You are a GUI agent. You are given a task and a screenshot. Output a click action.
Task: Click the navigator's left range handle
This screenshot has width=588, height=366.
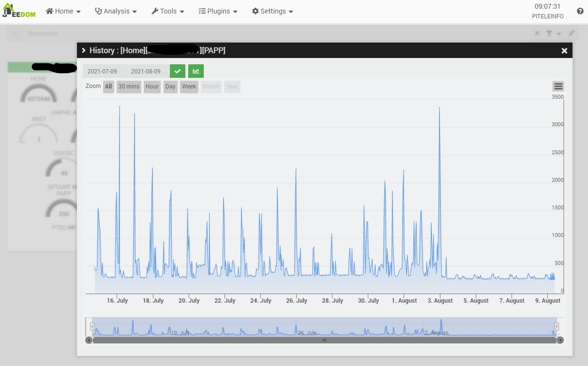click(92, 326)
